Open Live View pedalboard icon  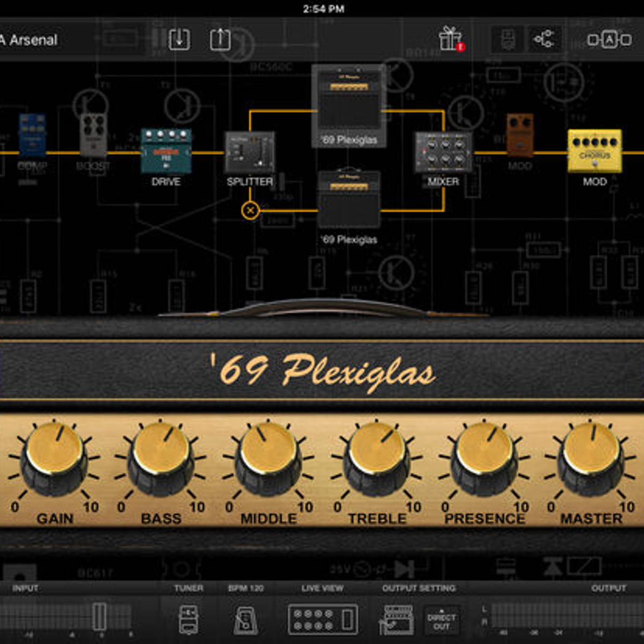tap(323, 619)
